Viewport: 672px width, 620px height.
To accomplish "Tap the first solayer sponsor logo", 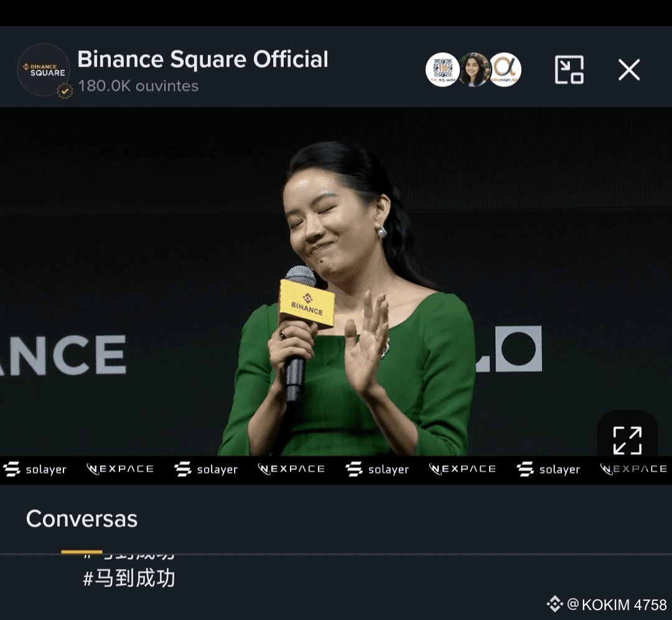I will pos(35,469).
